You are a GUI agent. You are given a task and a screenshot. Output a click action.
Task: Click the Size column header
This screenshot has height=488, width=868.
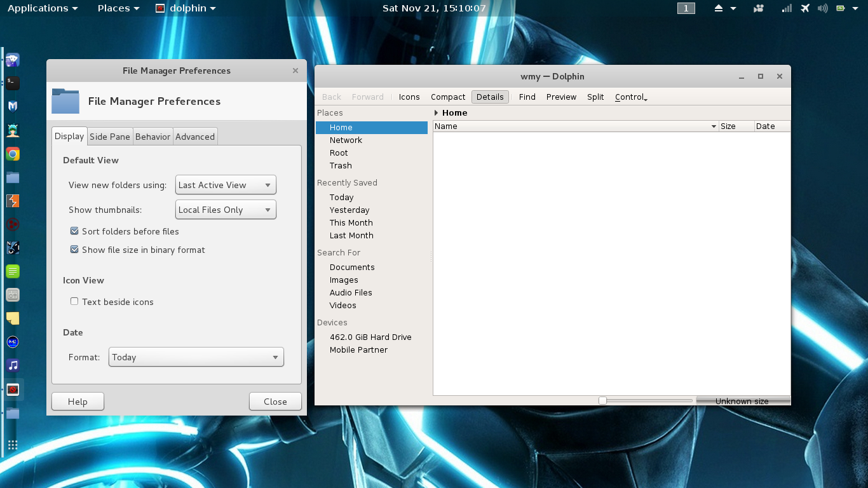click(x=736, y=126)
